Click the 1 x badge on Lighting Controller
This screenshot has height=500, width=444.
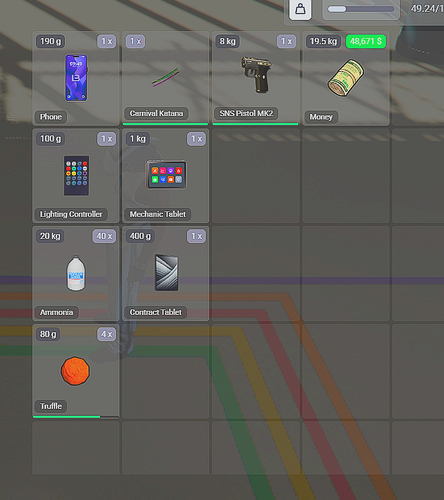click(x=107, y=139)
